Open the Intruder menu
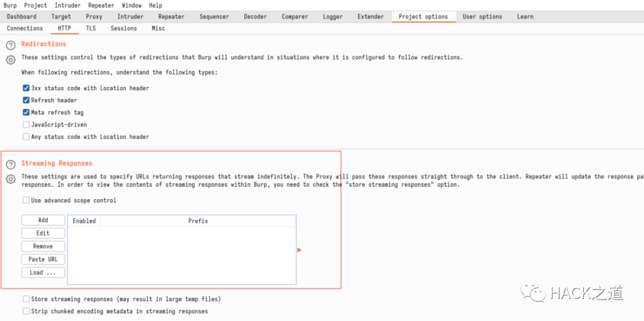Image resolution: width=644 pixels, height=321 pixels. coord(68,5)
